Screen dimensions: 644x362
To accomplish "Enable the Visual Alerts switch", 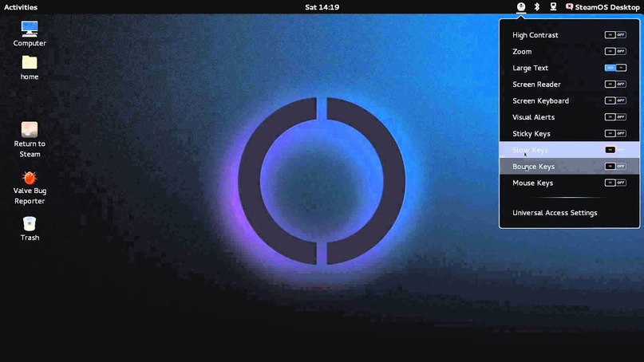I will (615, 117).
